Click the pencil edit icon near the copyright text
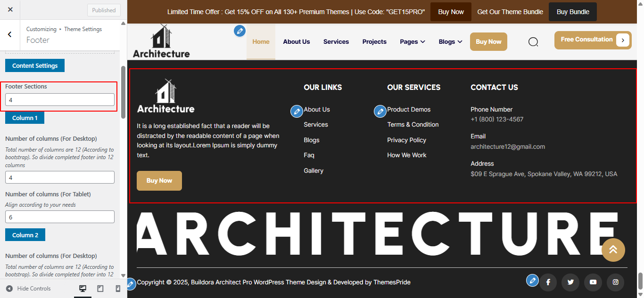 [131, 283]
